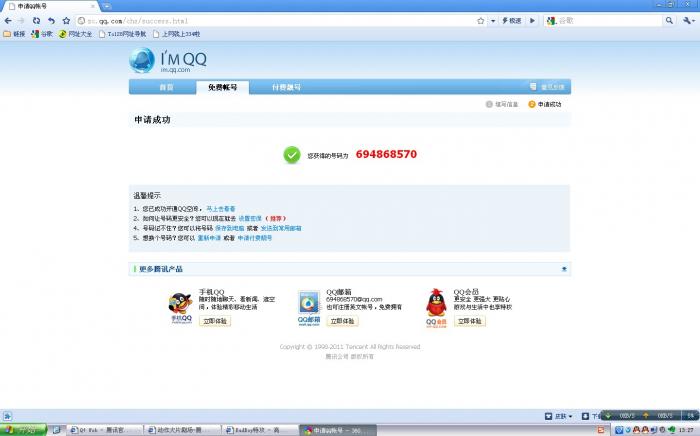Image resolution: width=700 pixels, height=436 pixels.
Task: Click the red QQ number 694868570
Action: (386, 154)
